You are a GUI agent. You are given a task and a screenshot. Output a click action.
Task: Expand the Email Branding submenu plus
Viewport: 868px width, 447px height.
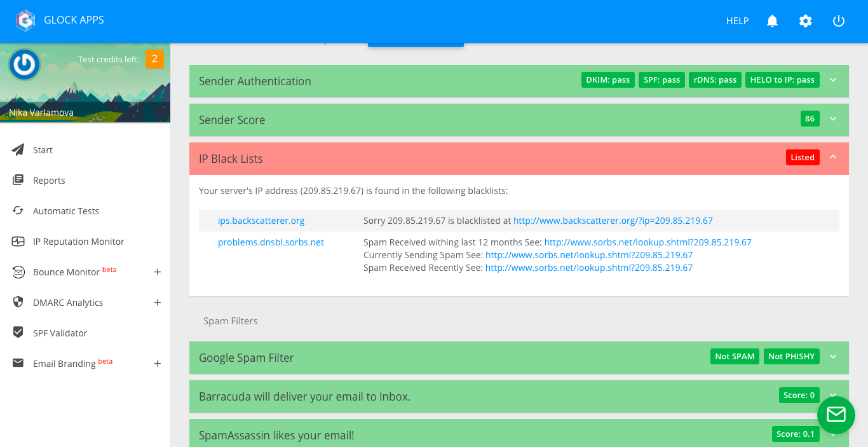[158, 364]
